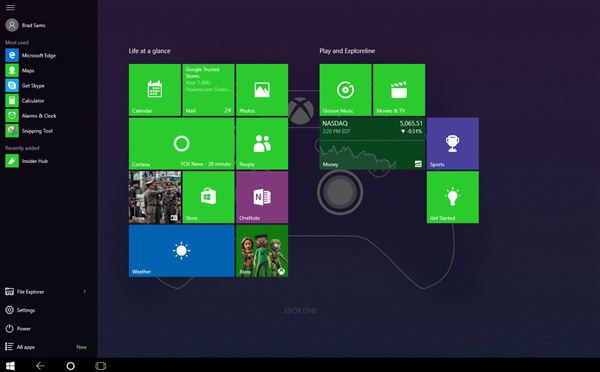600x372 pixels.
Task: Click the Play and Exploreline group heading
Action: 347,51
